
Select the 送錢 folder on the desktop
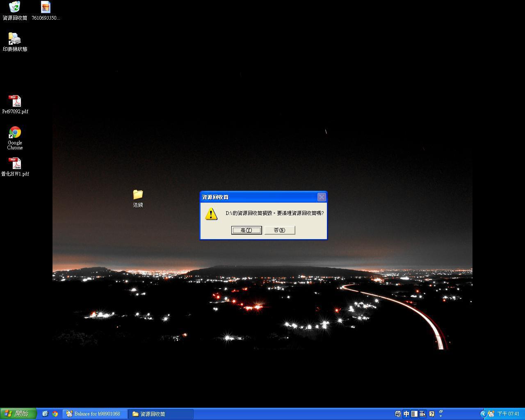[x=138, y=199]
